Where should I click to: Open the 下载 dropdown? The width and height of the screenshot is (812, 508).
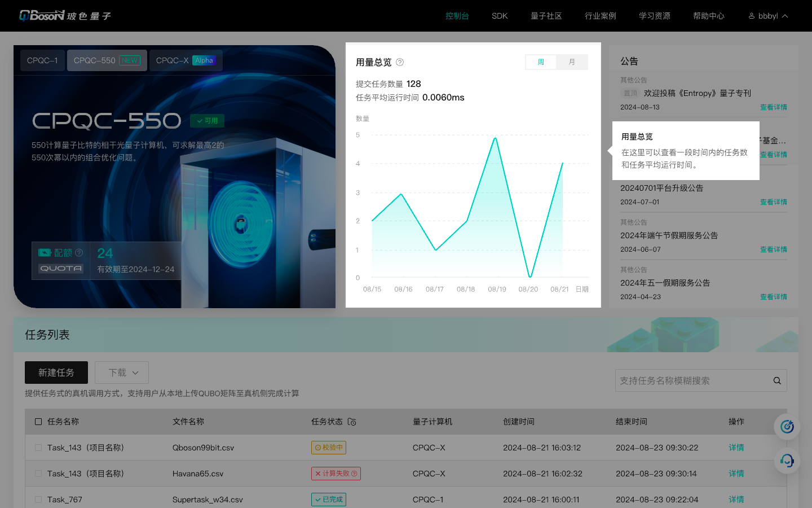point(122,373)
